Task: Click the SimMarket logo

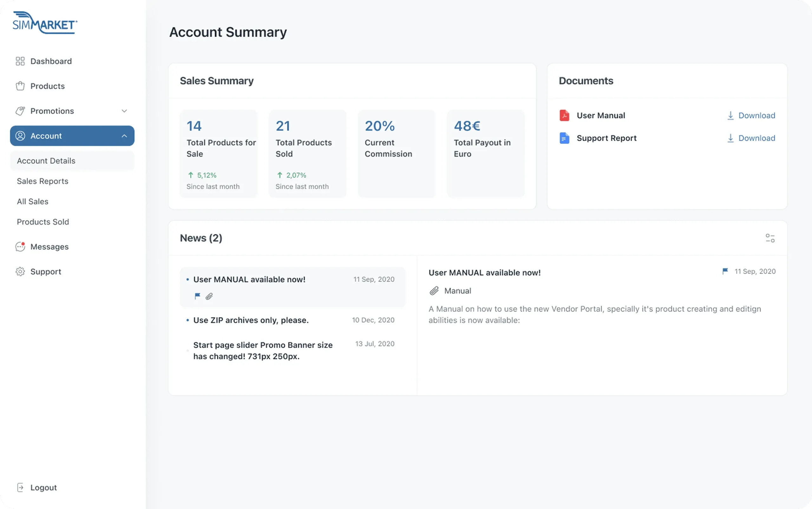Action: (x=45, y=23)
